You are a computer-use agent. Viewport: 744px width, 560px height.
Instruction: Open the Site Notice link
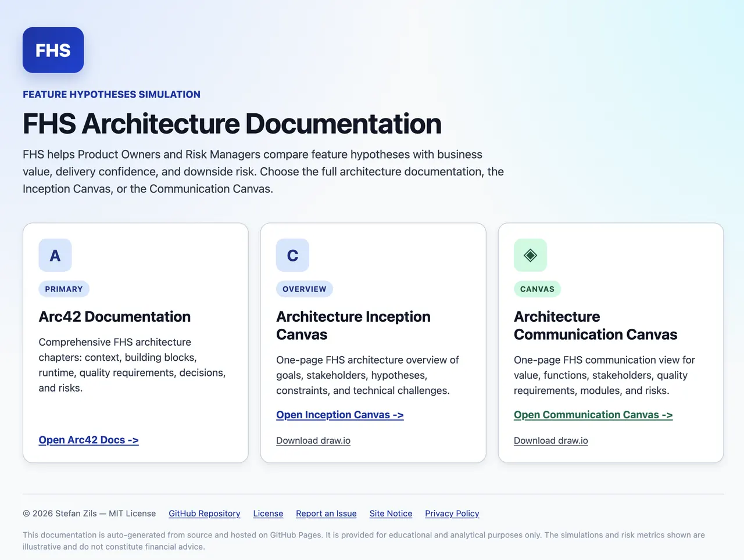coord(391,514)
